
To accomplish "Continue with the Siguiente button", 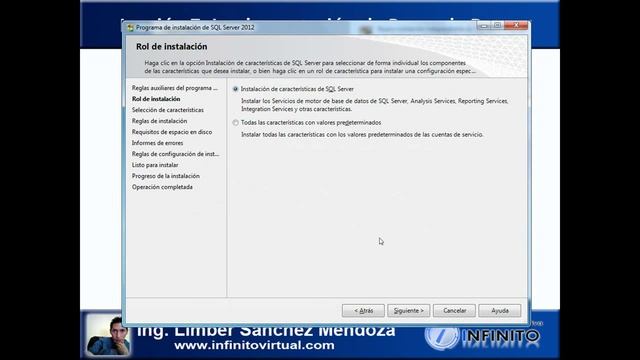I will [409, 311].
